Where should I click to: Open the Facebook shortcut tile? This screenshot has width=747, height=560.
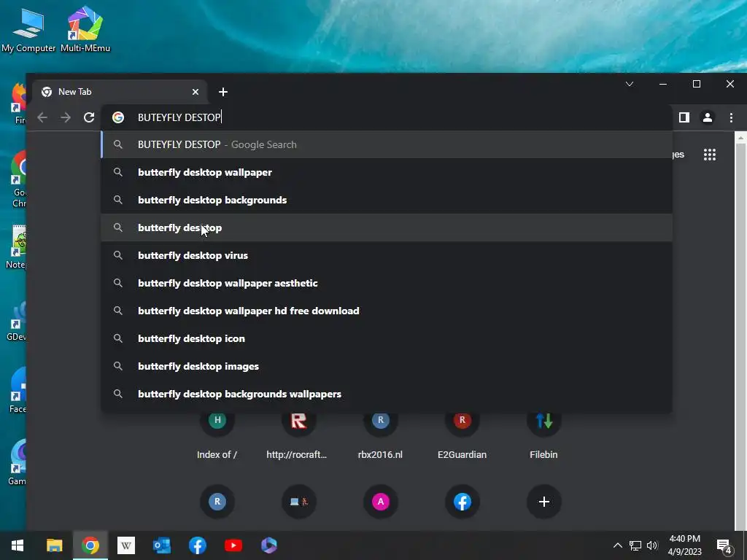point(462,502)
